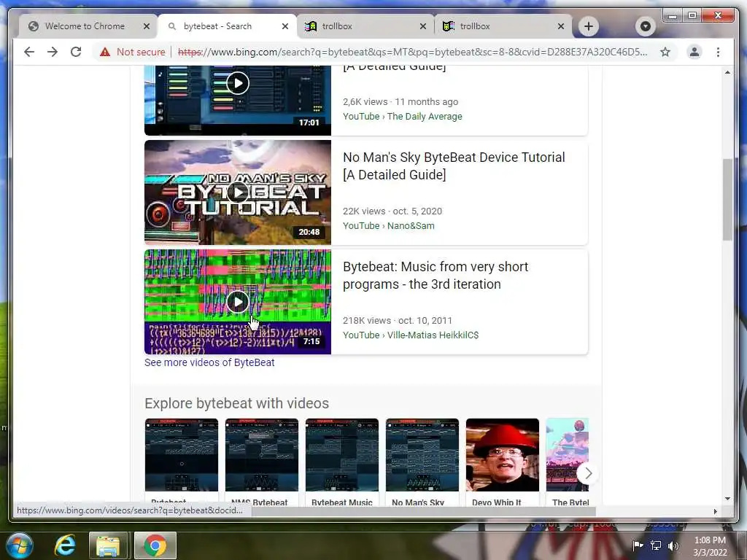Open the network tray icon
This screenshot has height=560, width=747.
coord(656,545)
